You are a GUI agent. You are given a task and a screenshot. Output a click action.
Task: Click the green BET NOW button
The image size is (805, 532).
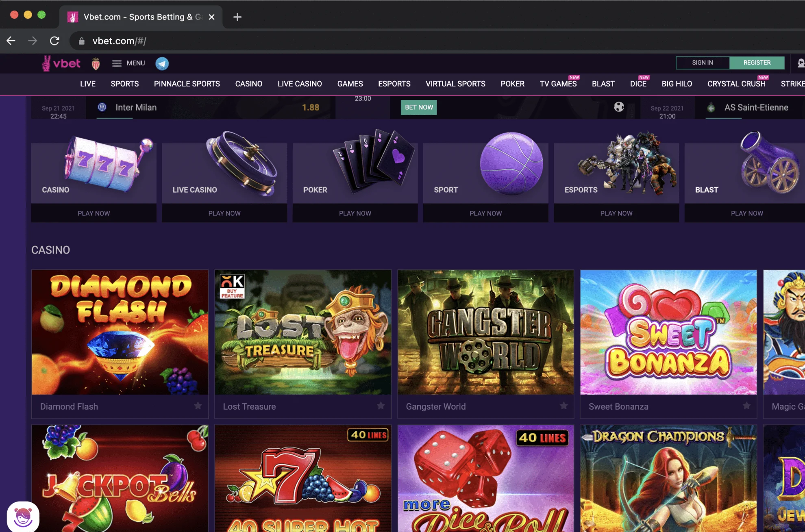[x=419, y=107]
